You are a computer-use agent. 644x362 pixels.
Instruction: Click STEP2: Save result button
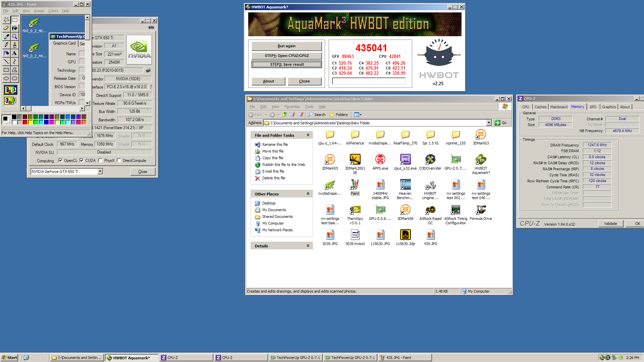pyautogui.click(x=286, y=64)
